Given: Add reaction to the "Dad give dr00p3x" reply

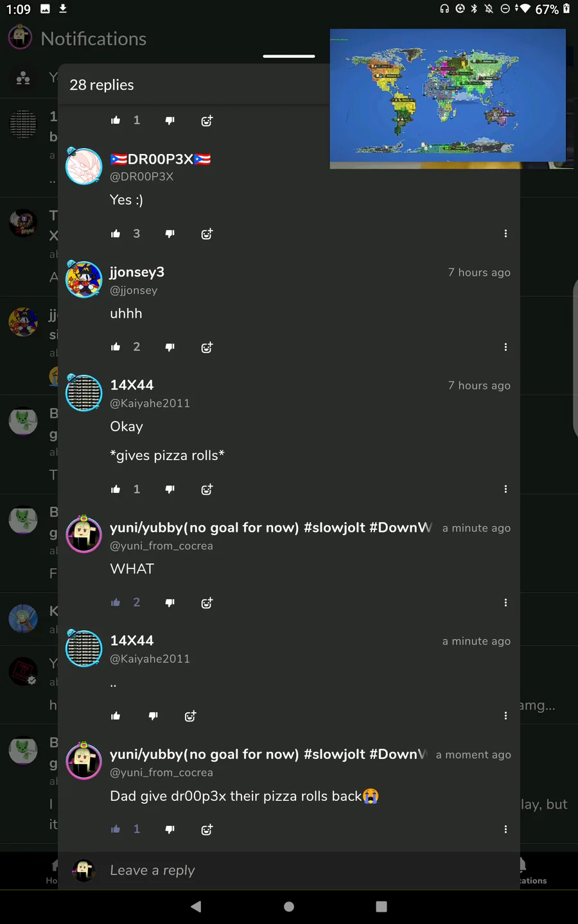Looking at the screenshot, I should (x=207, y=830).
